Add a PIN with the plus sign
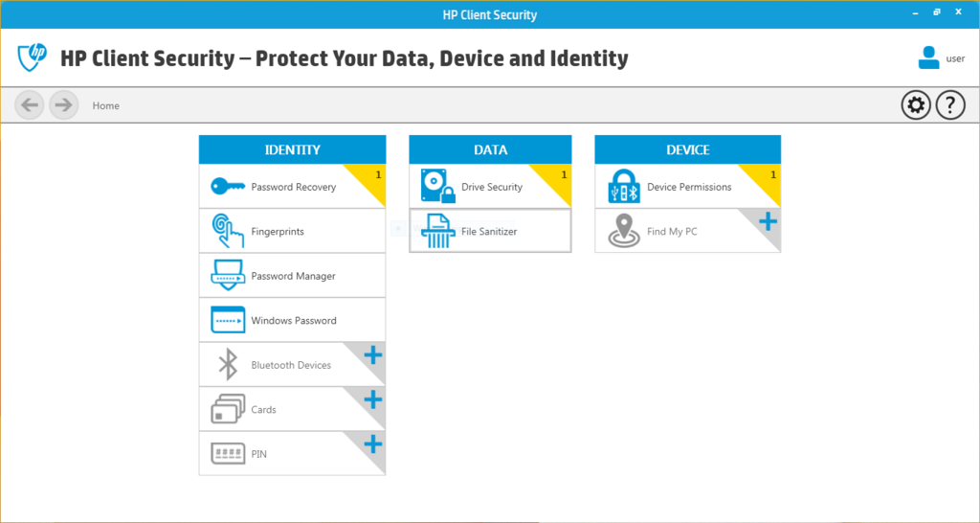This screenshot has width=980, height=523. [373, 444]
